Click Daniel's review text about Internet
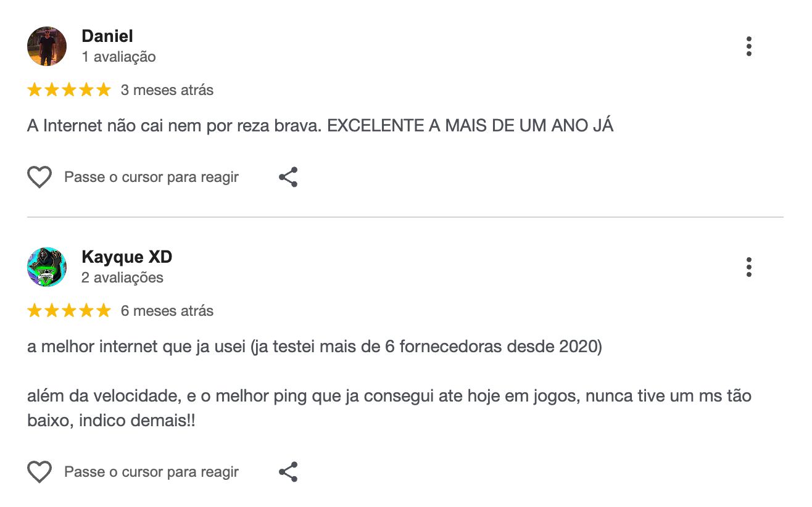812x507 pixels. tap(320, 126)
